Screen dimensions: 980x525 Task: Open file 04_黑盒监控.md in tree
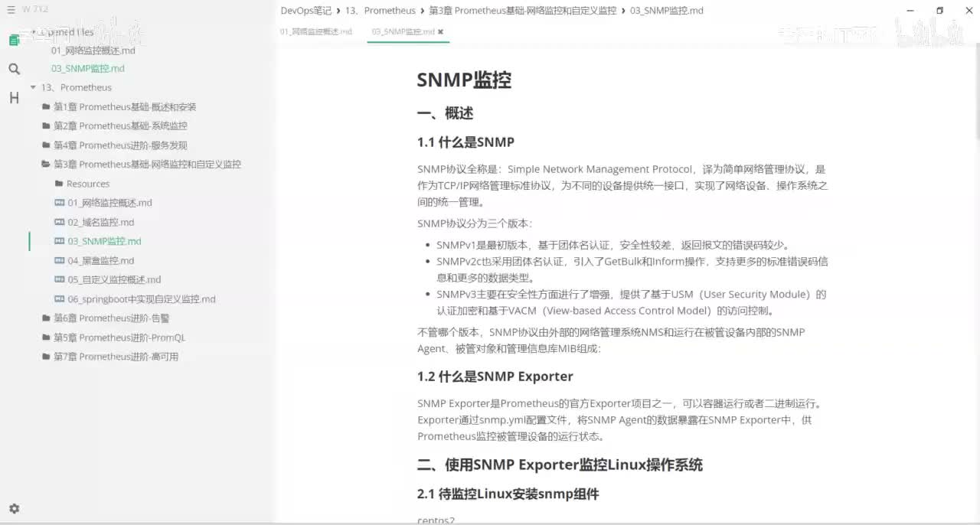101,260
